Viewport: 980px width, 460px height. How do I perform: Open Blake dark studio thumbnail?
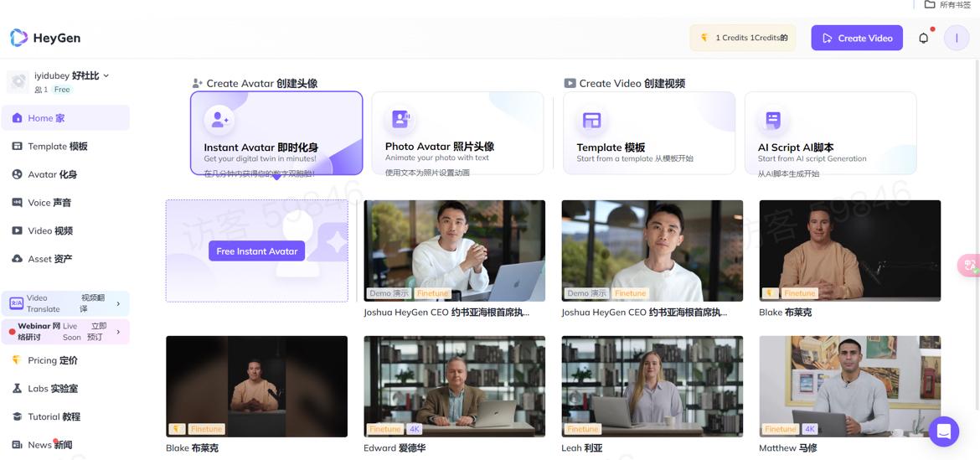[x=850, y=251]
